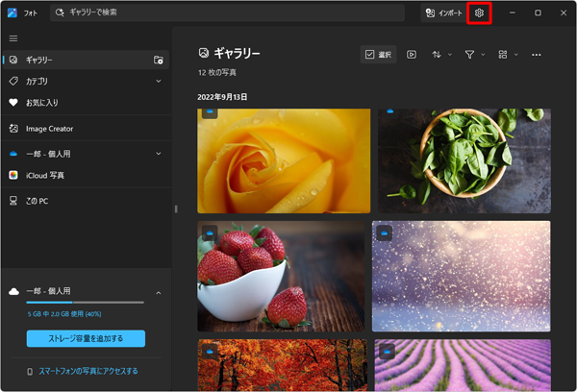This screenshot has height=392, width=577.
Task: Expand the カテゴリ section chevron
Action: tap(159, 81)
